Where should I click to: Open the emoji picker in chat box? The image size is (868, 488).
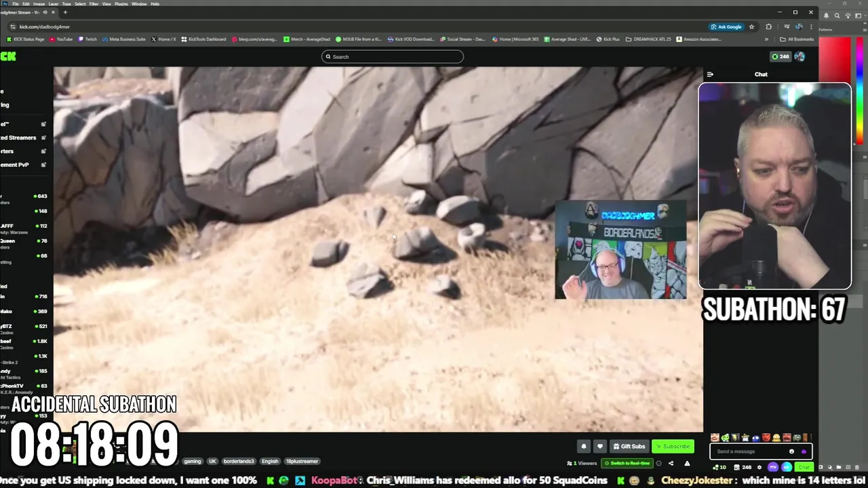click(791, 451)
